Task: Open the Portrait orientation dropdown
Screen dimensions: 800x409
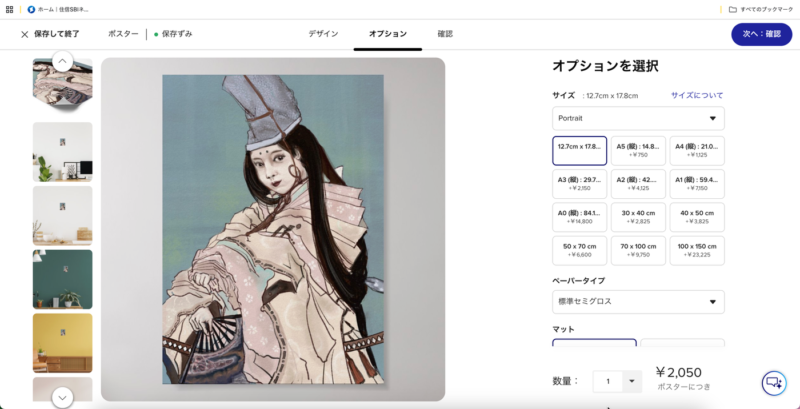Action: click(638, 118)
